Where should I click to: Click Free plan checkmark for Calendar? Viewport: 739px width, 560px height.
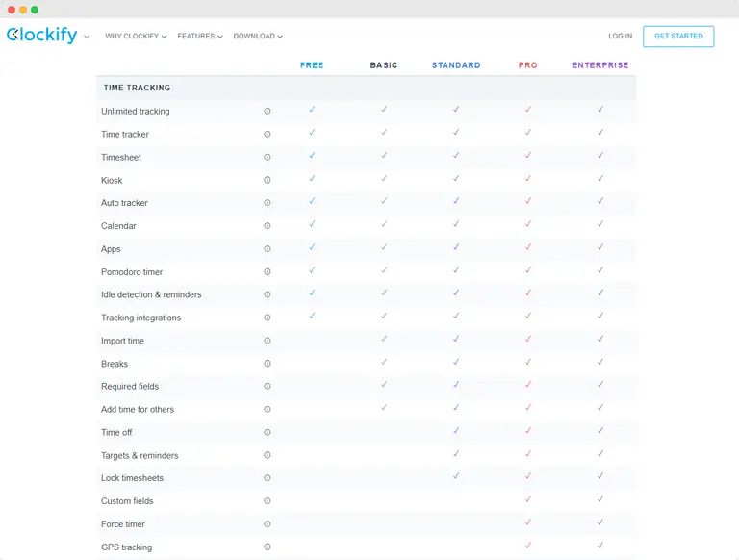coord(312,224)
